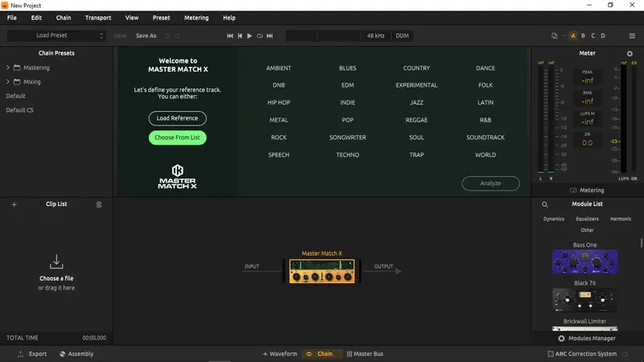644x362 pixels.
Task: Add a clip with the plus icon
Action: 14,204
